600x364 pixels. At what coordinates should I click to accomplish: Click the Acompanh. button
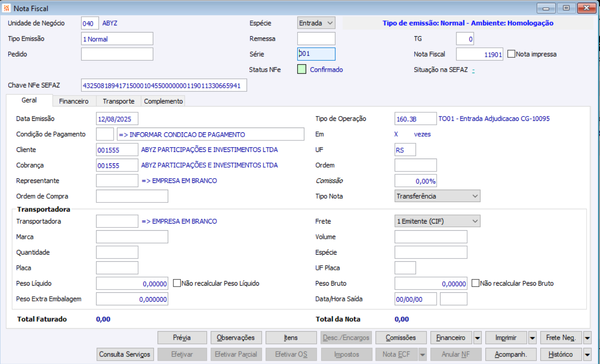511,354
